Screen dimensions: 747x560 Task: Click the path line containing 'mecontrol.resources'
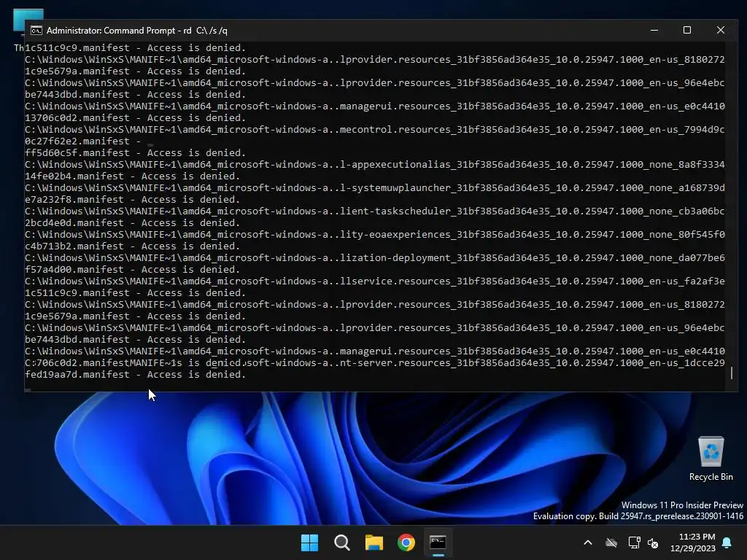point(375,130)
